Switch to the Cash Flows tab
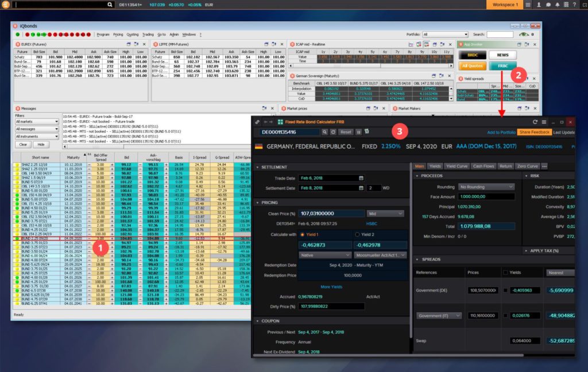Screen dimensions: 588x372 (x=483, y=166)
